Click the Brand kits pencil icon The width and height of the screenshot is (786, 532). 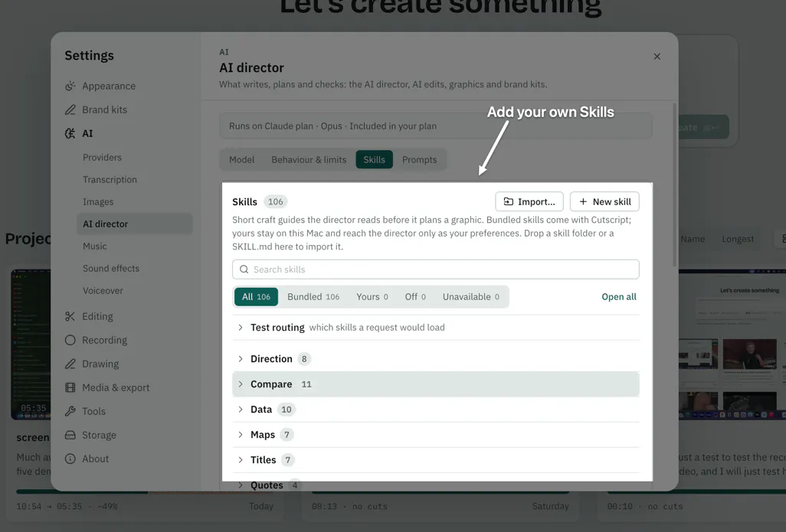click(70, 109)
